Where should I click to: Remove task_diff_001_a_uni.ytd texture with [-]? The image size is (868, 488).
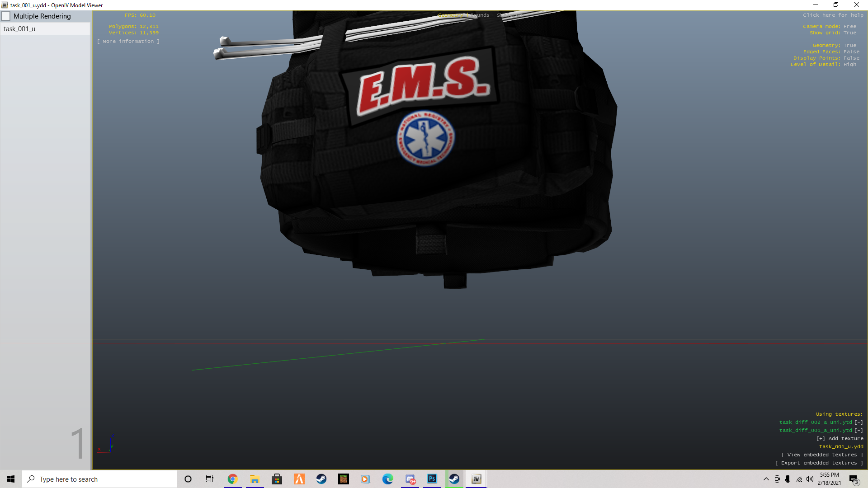pyautogui.click(x=859, y=430)
